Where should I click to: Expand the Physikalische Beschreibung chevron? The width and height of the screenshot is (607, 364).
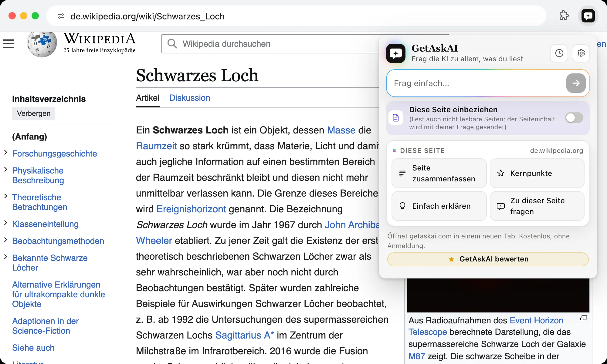coord(5,169)
